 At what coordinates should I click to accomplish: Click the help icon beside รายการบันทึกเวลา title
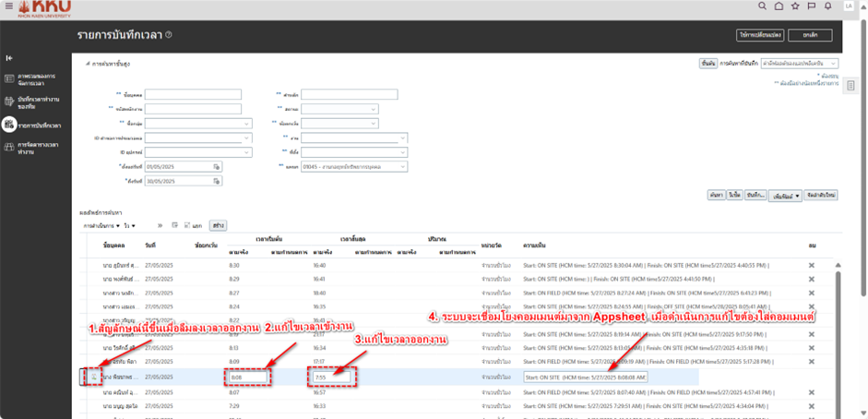[x=169, y=35]
